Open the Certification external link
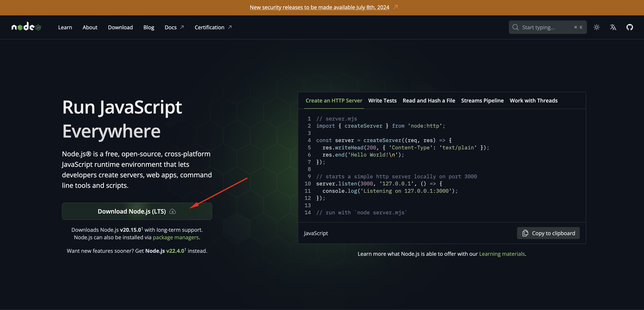This screenshot has height=310, width=644. [x=213, y=27]
